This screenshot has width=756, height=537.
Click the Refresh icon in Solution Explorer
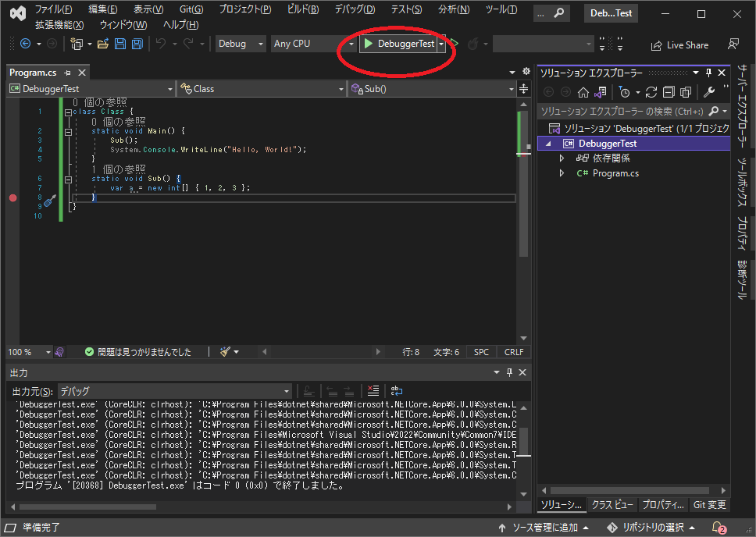652,91
